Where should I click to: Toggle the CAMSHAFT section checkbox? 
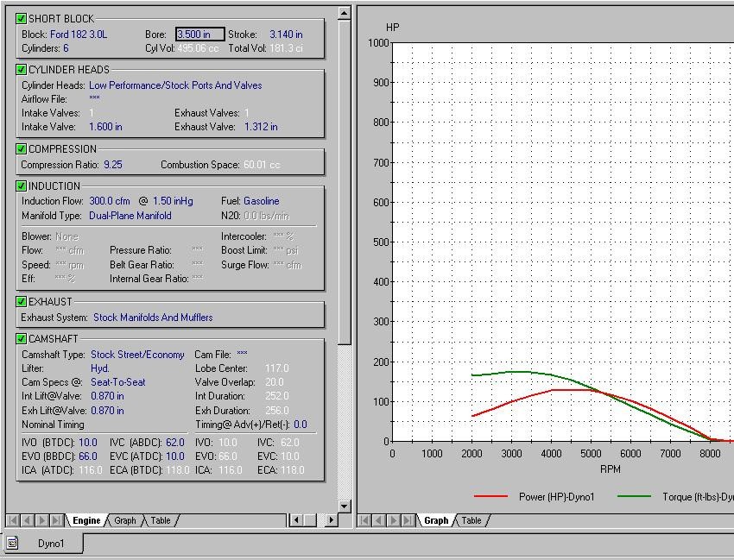(x=21, y=338)
